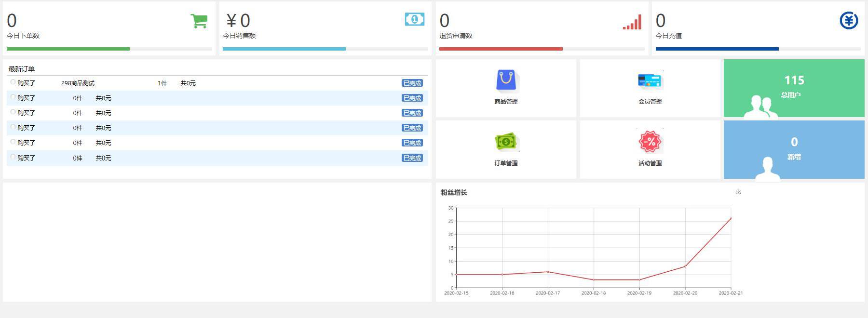Click the 2020-02-21 data point on chart

[x=731, y=219]
